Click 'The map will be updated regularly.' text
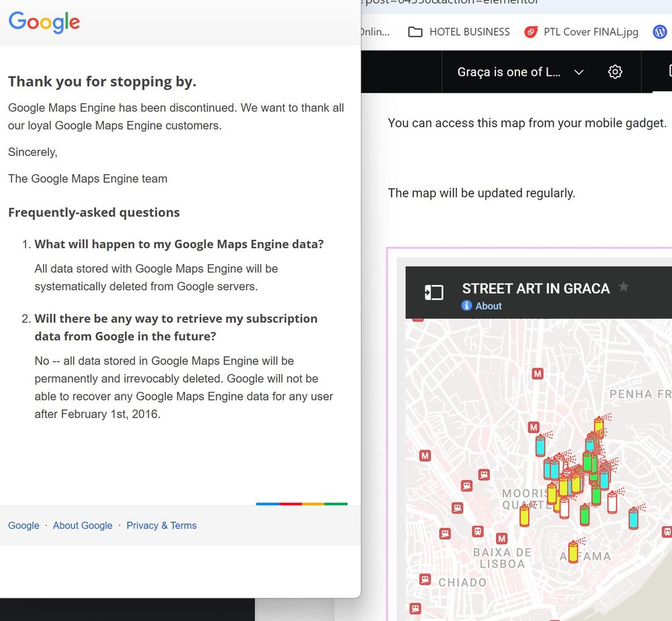The image size is (672, 621). pos(481,194)
